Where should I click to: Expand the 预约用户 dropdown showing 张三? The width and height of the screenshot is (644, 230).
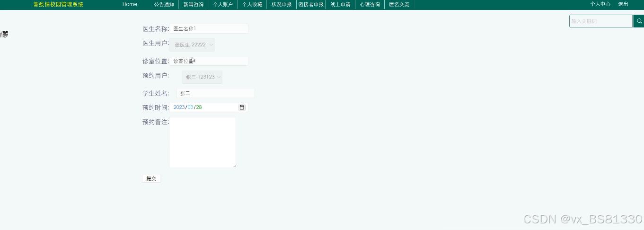(x=202, y=77)
